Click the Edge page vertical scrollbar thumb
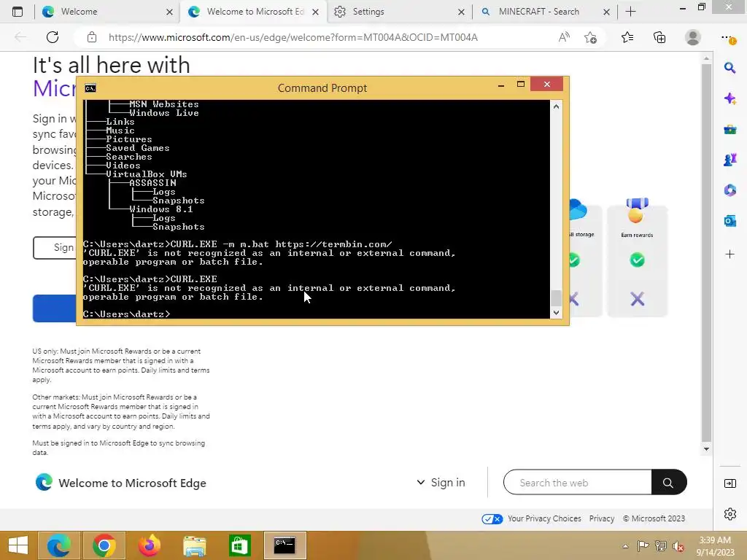Image resolution: width=747 pixels, height=560 pixels. click(x=706, y=252)
